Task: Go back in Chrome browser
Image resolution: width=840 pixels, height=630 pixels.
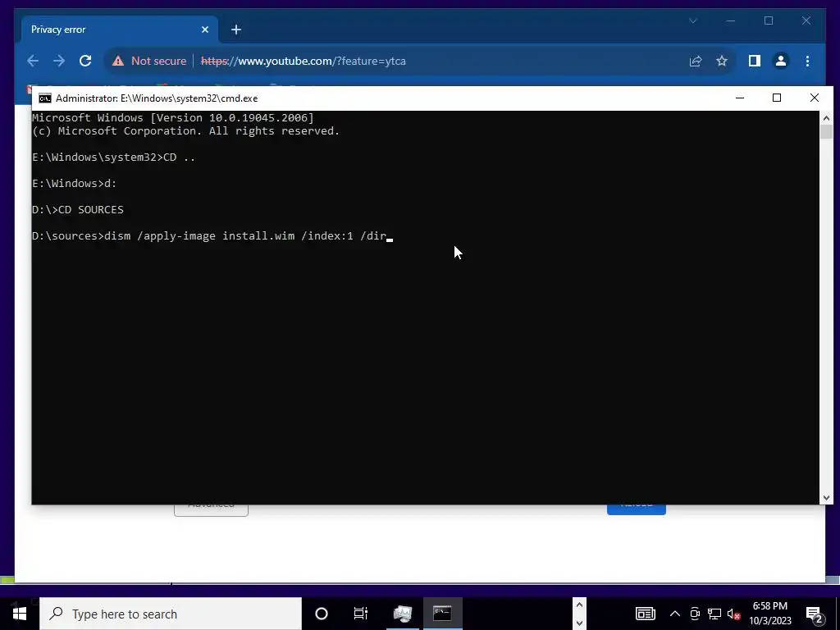Action: tap(33, 61)
